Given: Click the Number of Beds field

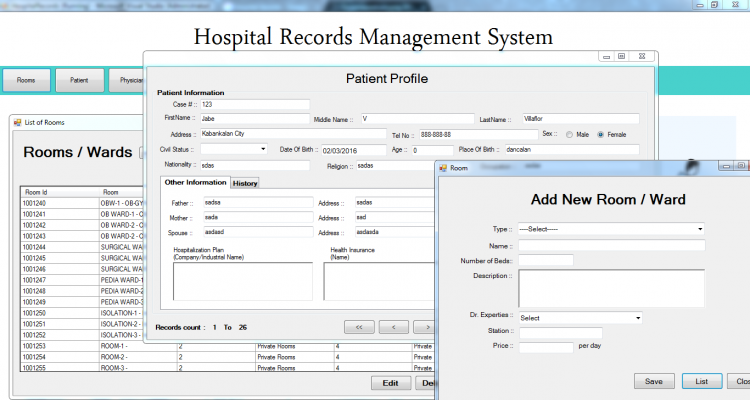Looking at the screenshot, I should [x=546, y=260].
